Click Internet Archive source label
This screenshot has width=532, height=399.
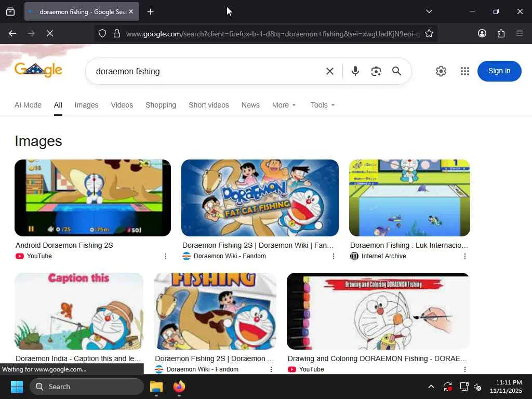pyautogui.click(x=383, y=256)
